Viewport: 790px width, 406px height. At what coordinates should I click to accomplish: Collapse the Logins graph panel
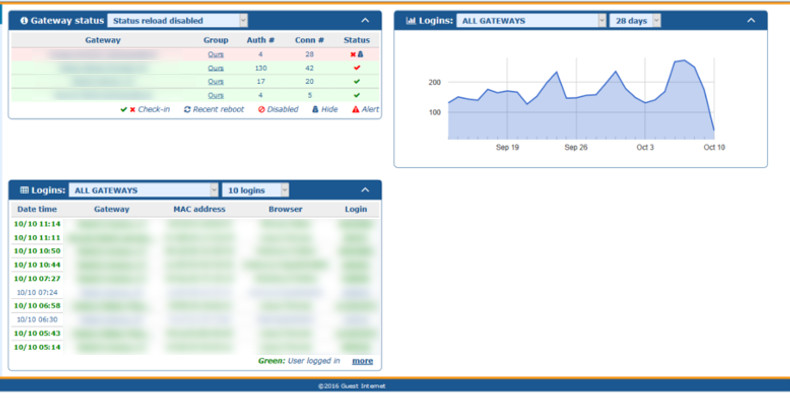(x=751, y=21)
